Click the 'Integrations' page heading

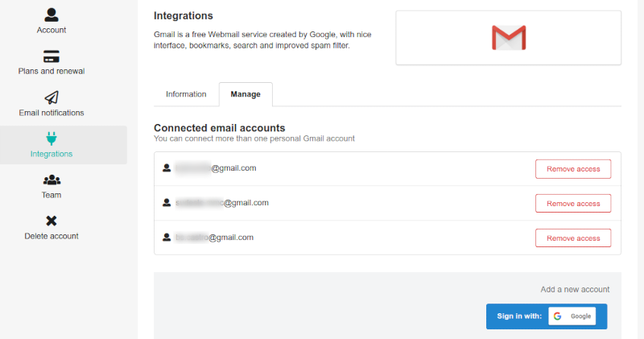184,15
